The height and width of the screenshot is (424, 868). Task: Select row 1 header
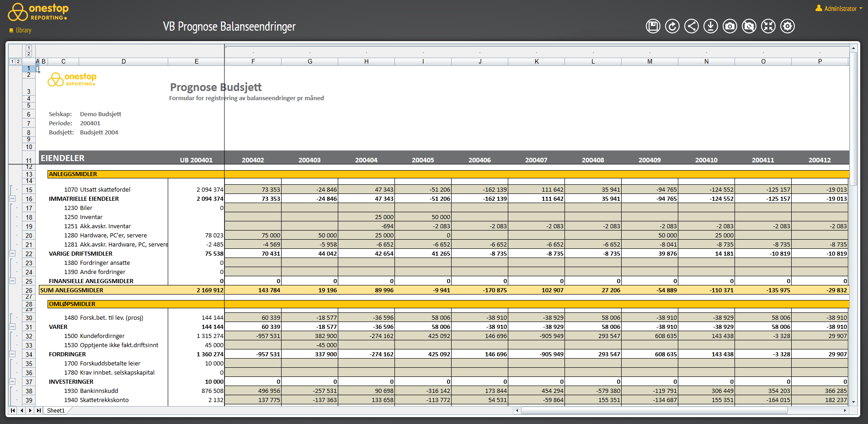tap(29, 68)
